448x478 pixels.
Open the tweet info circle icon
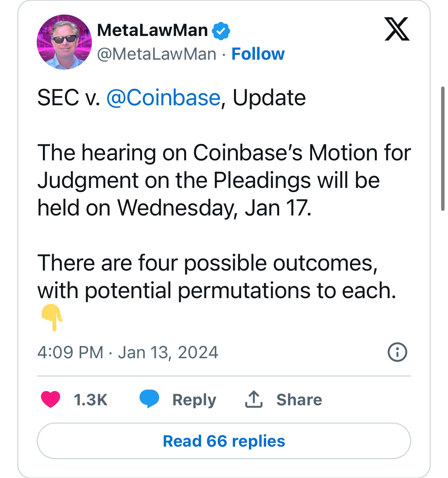(397, 352)
